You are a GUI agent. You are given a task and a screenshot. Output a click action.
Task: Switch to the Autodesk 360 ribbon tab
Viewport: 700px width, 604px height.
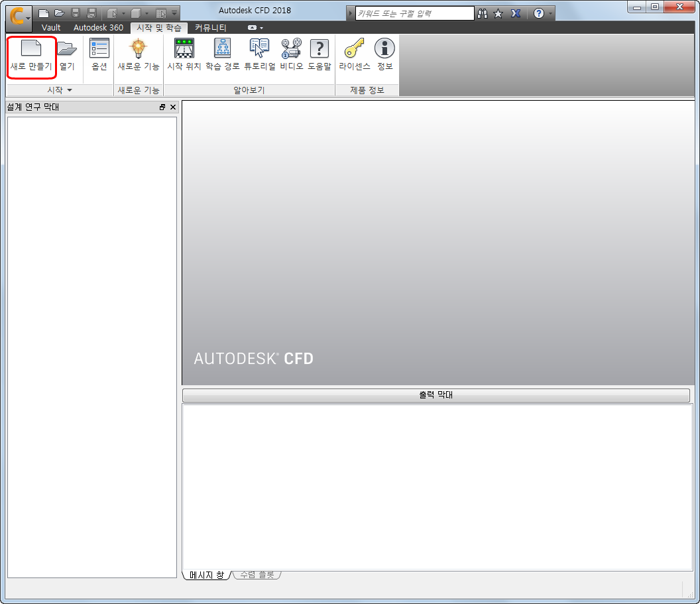[98, 28]
